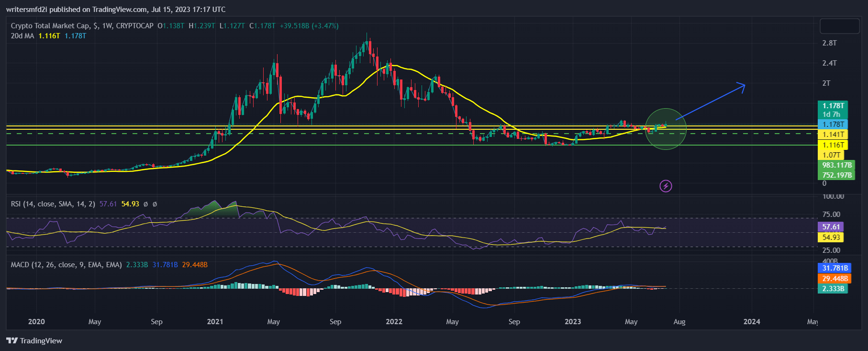Open the Crypto Total Market Cap legend title
Image resolution: width=868 pixels, height=351 pixels.
(82, 26)
